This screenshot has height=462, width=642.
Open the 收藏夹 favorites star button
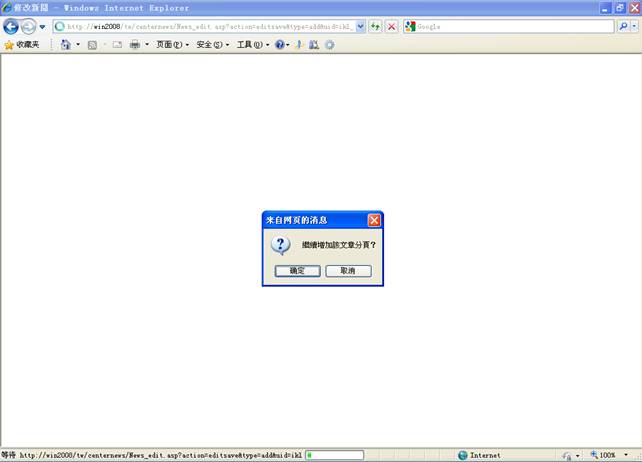pyautogui.click(x=22, y=45)
